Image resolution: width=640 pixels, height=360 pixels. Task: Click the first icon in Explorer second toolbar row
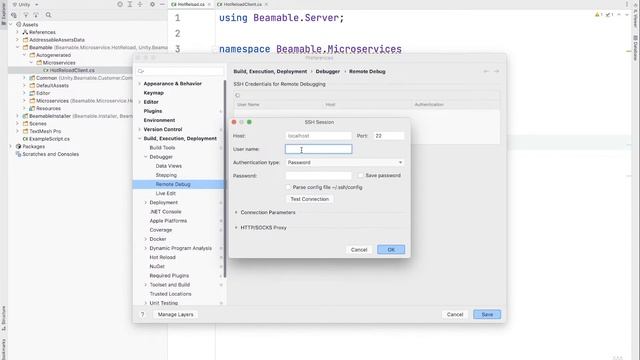point(14,15)
